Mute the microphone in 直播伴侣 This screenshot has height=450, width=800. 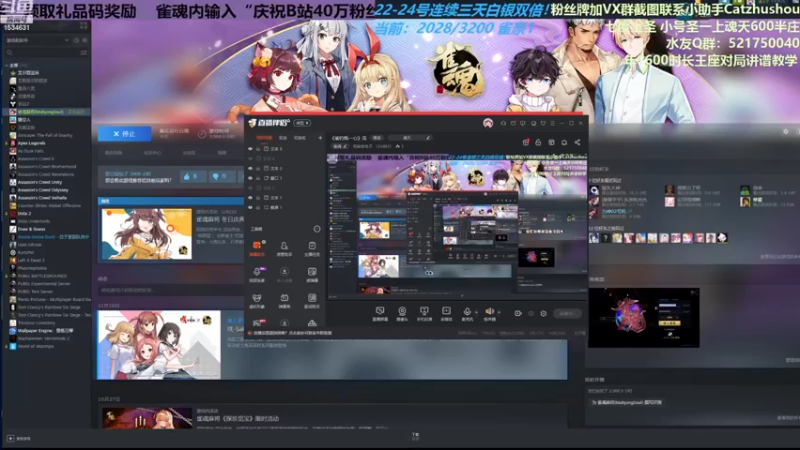[466, 311]
